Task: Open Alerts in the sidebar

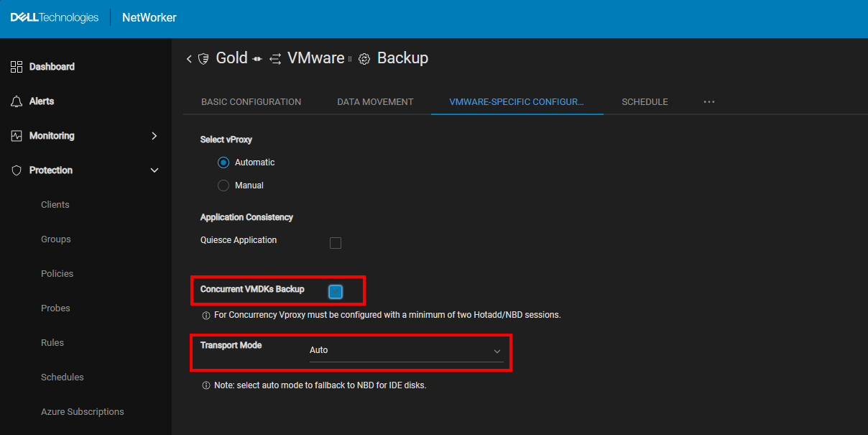Action: click(42, 101)
